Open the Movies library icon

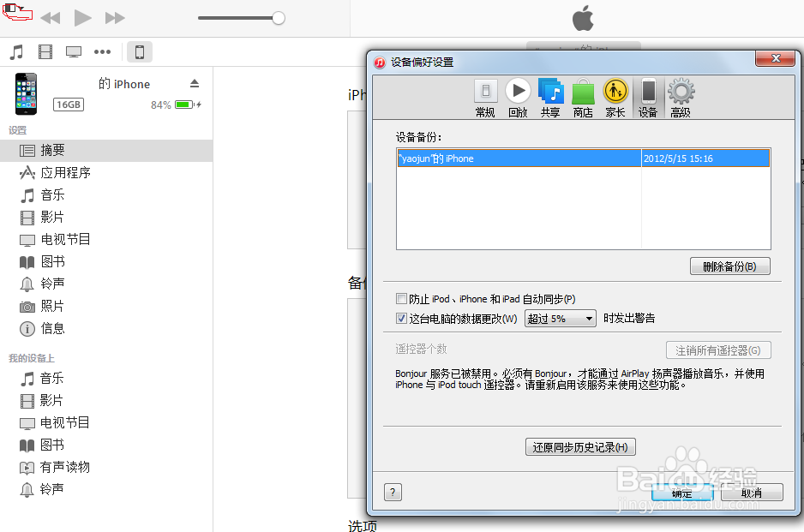click(x=45, y=51)
